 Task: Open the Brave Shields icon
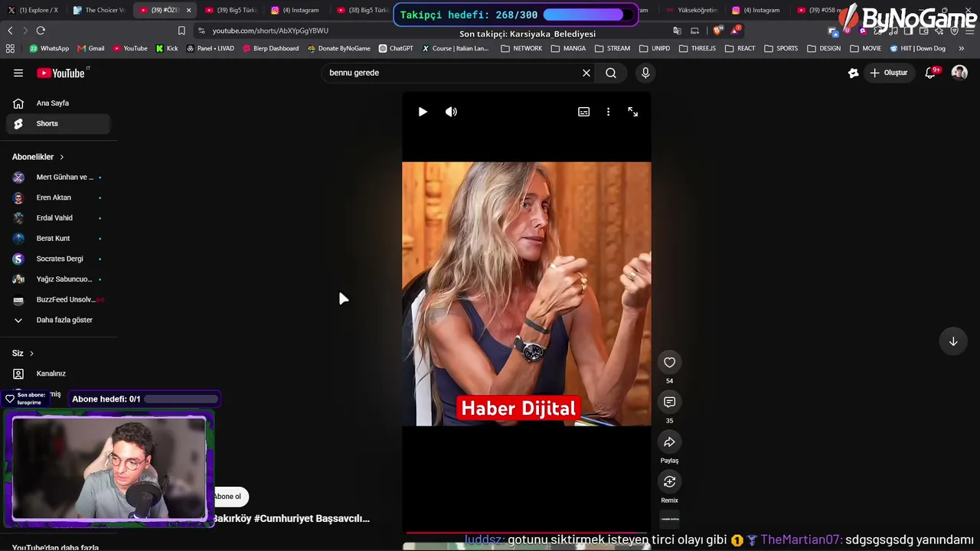pyautogui.click(x=717, y=31)
